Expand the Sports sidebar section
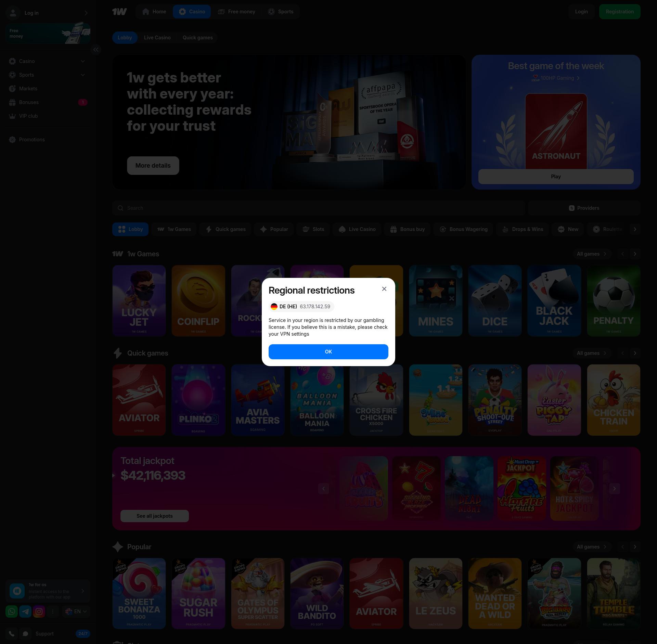Screen dimensions: 657x644 click(82, 75)
